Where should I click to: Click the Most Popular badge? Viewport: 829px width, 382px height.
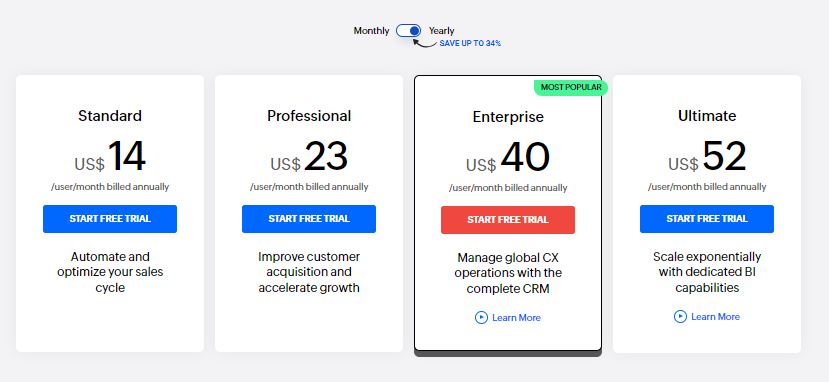tap(571, 87)
